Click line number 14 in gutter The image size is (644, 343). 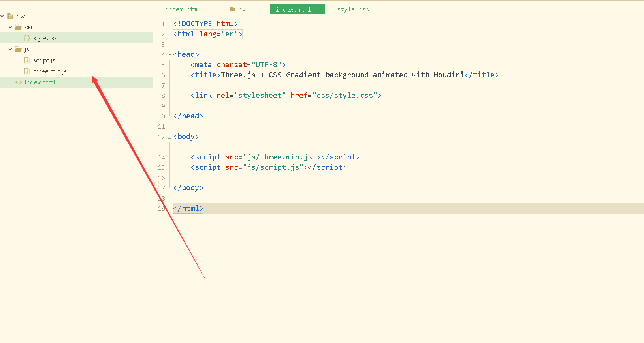(161, 157)
